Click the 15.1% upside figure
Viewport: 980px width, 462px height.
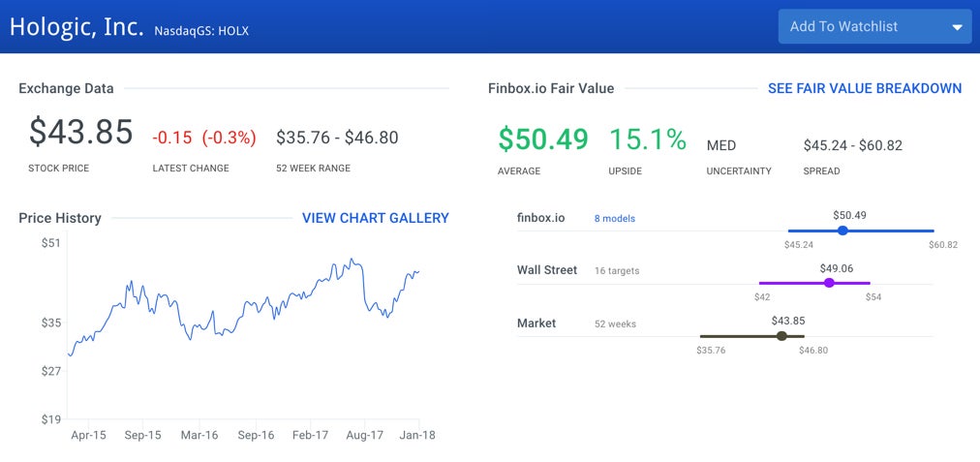[647, 139]
